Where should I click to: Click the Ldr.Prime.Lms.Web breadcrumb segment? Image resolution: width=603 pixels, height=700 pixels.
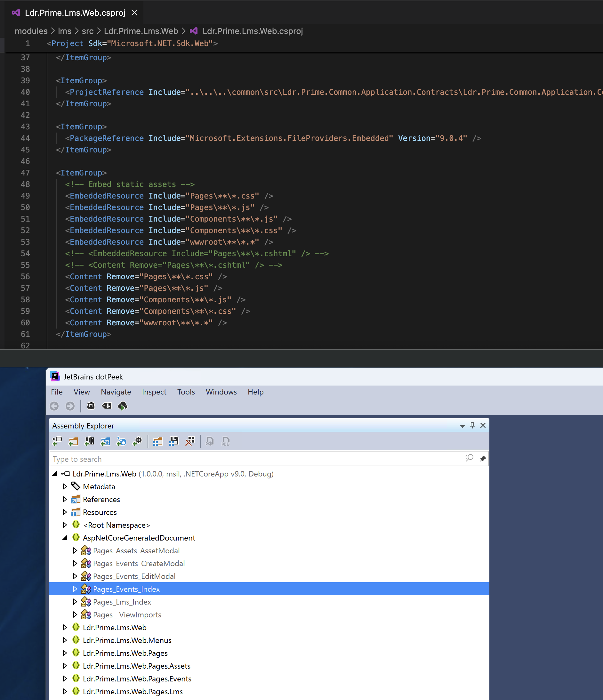tap(141, 31)
